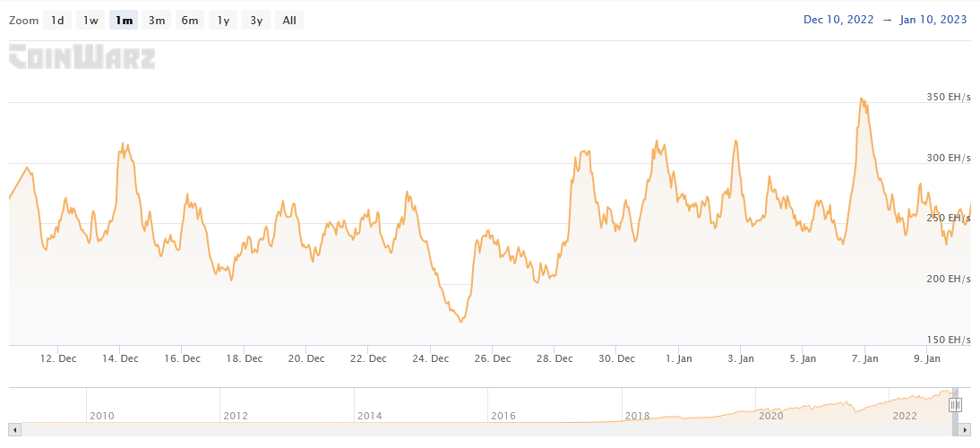Click the 300 EH/s axis label
Screen dimensions: 980x448
(949, 158)
